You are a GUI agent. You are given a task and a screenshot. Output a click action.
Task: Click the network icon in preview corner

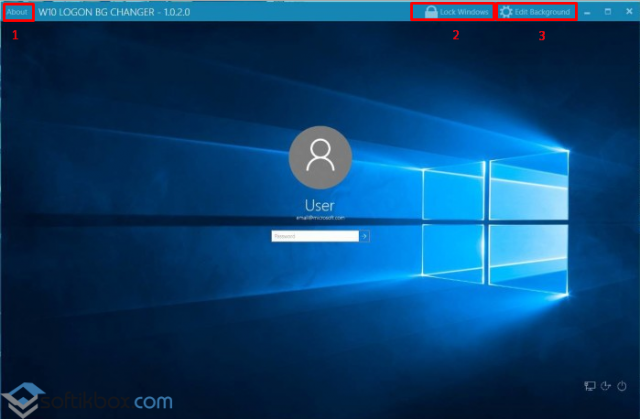[590, 386]
